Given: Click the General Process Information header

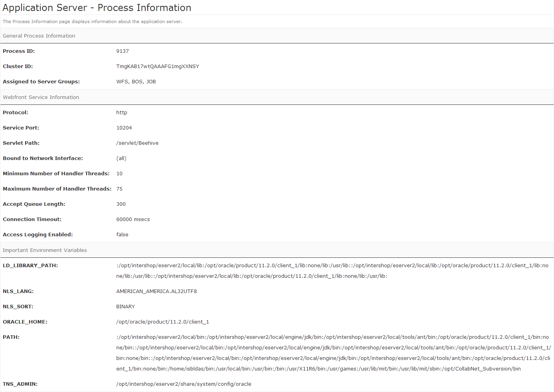Looking at the screenshot, I should 39,36.
